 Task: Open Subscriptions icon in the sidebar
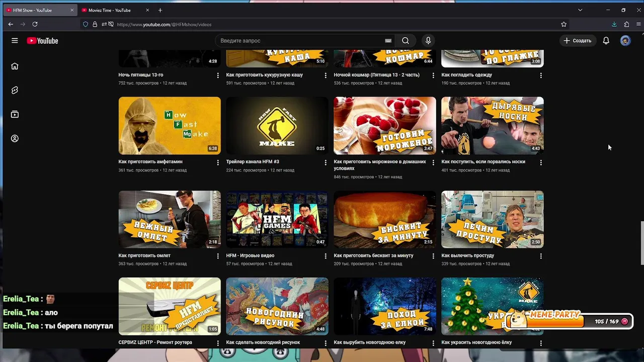[x=15, y=114]
